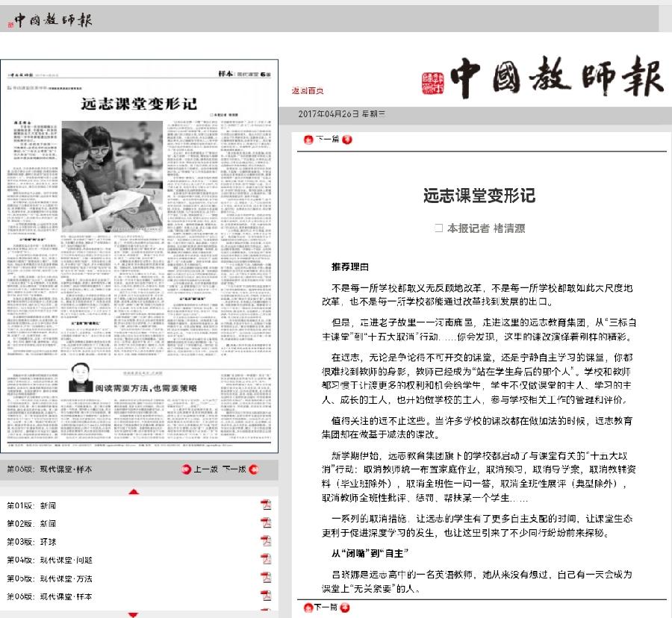672x618 pixels.
Task: Click the 中国教师报 logo in top bar
Action: pyautogui.click(x=50, y=19)
